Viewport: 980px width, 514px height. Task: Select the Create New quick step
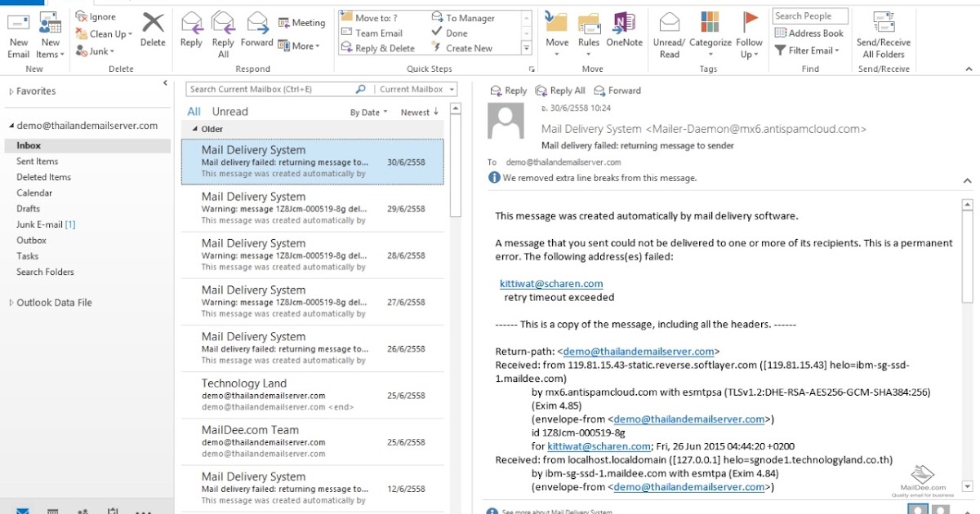(x=461, y=48)
